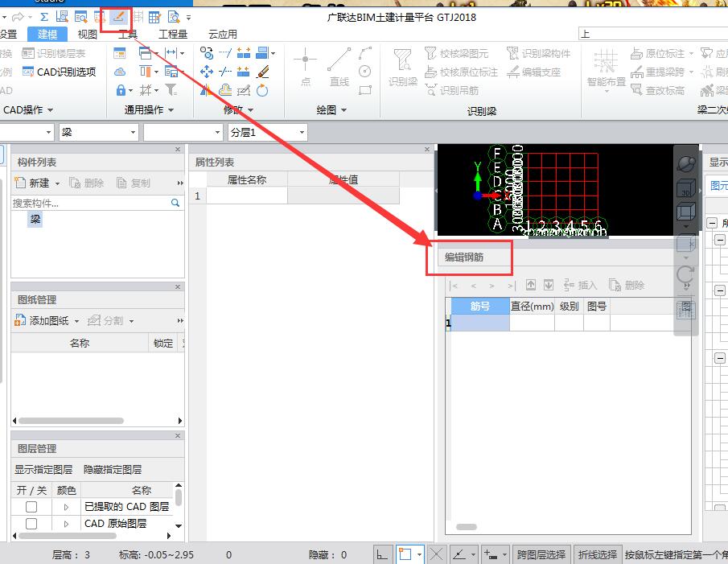
Task: Click the orthogonal mode icon in status bar
Action: (x=382, y=554)
